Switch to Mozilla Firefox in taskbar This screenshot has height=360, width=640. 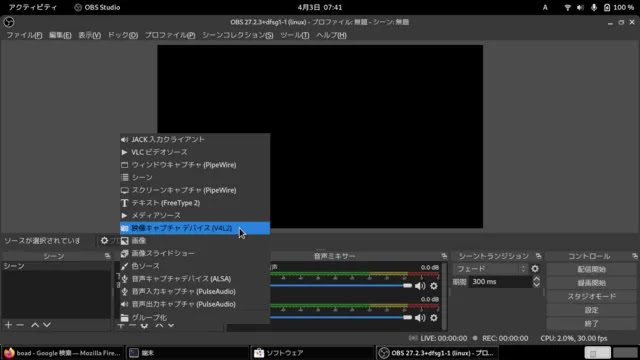[63, 353]
